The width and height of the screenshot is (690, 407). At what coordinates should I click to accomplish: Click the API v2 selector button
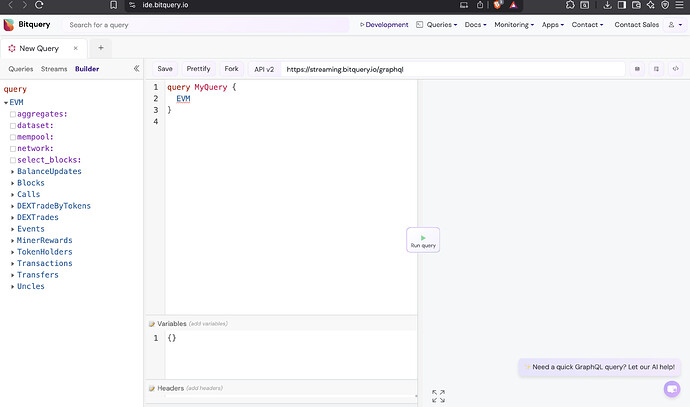pos(264,69)
